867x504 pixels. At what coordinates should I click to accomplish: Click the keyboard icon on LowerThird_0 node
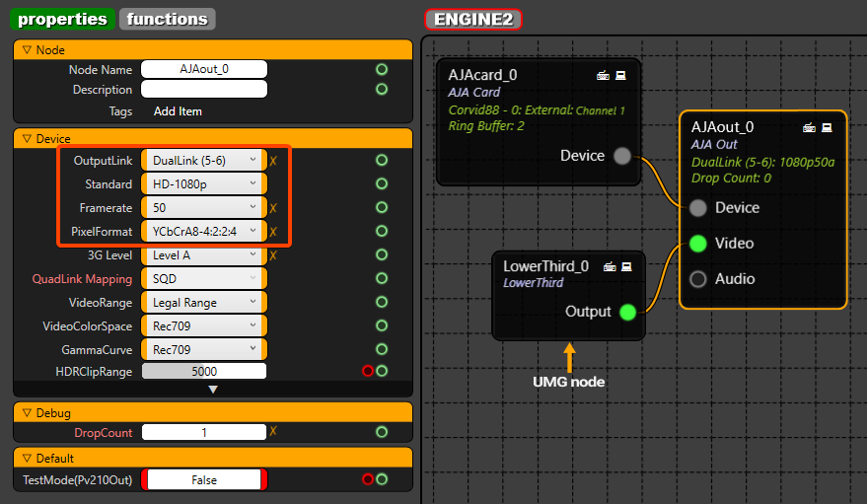click(612, 266)
